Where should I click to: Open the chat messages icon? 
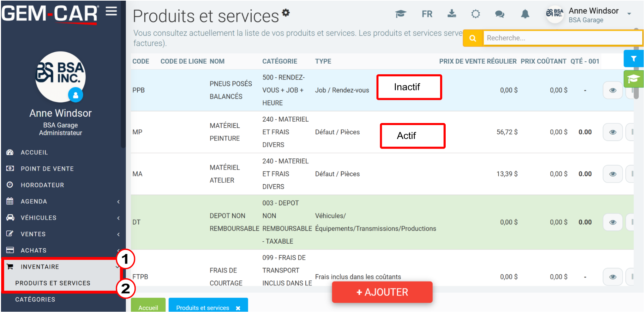pyautogui.click(x=500, y=14)
